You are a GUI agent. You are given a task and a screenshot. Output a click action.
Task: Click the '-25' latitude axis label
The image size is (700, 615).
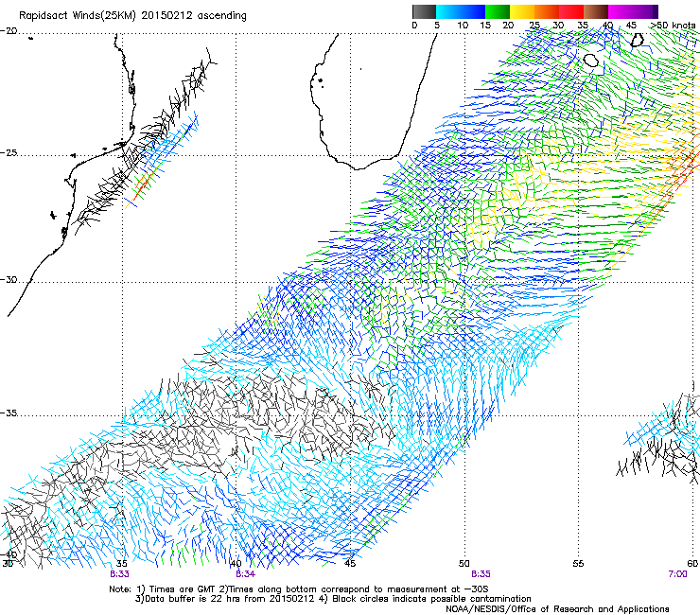click(x=9, y=153)
